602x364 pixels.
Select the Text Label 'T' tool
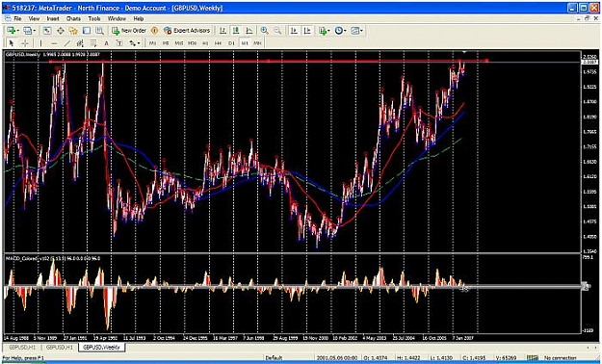[x=119, y=43]
